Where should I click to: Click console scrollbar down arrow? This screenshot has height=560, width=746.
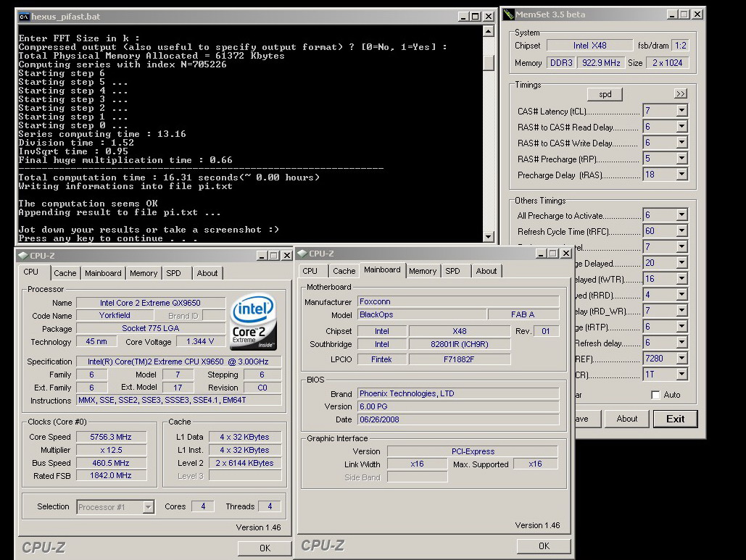(488, 236)
